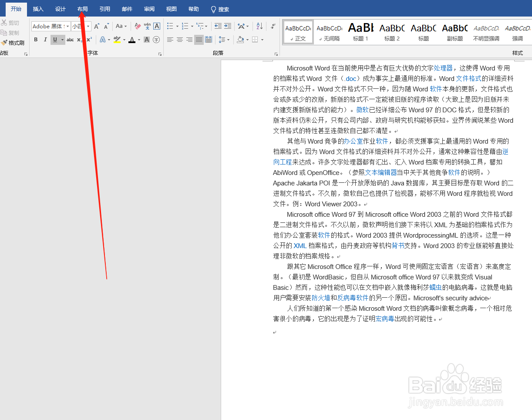Align text left
The image size is (532, 420).
170,40
